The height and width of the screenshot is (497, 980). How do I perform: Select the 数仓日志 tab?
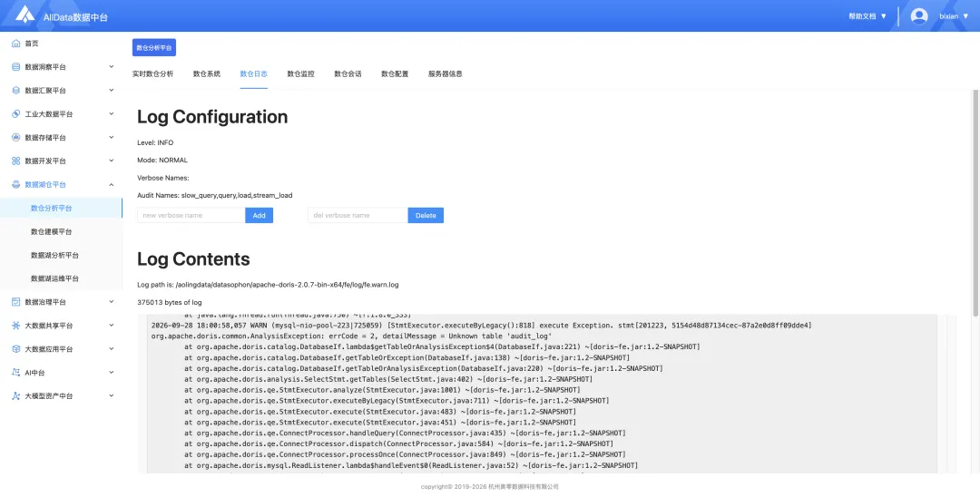254,73
